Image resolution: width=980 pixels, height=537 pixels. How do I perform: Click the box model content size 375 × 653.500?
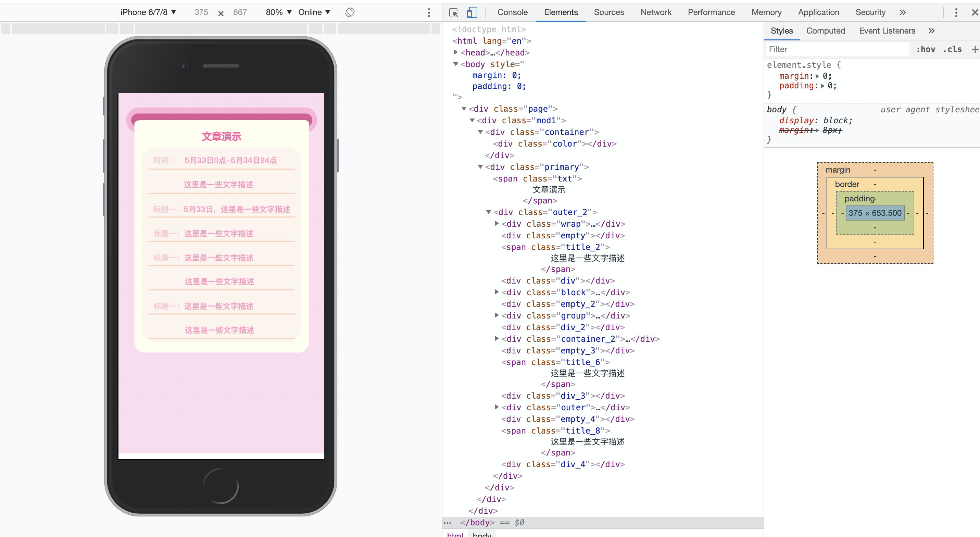(875, 213)
